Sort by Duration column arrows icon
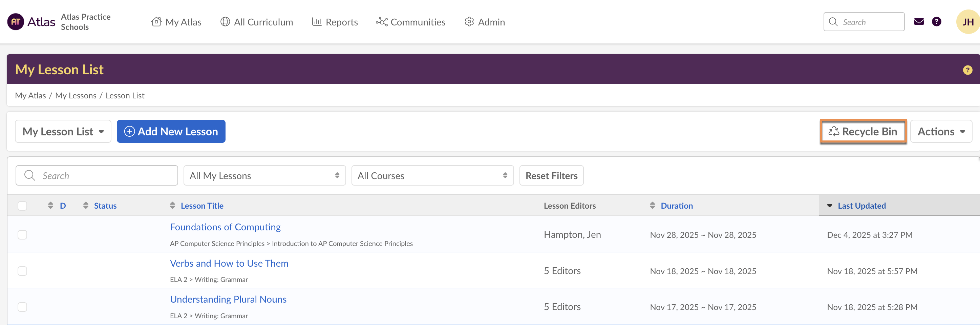980x325 pixels. click(x=653, y=206)
